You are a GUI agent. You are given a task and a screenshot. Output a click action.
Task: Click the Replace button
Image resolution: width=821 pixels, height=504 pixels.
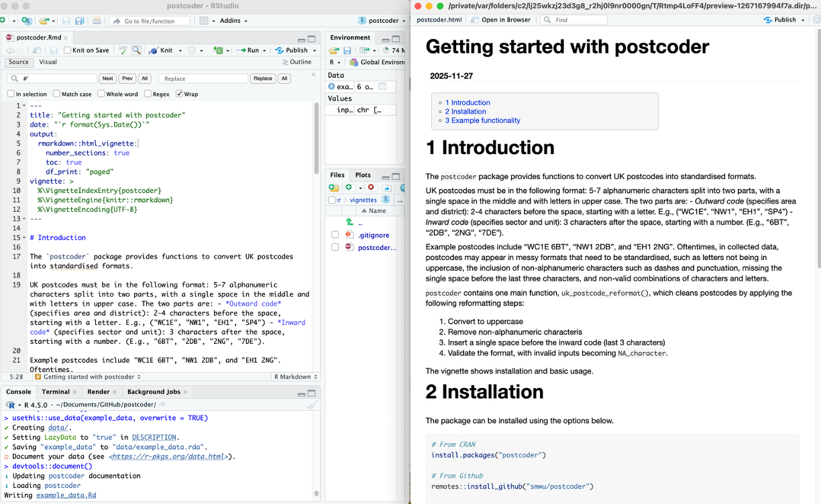tap(263, 78)
